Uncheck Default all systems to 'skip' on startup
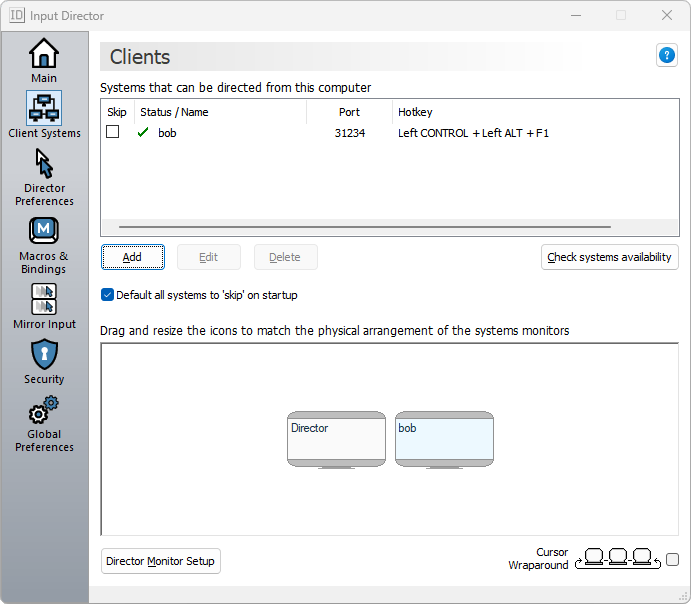Image resolution: width=691 pixels, height=604 pixels. coord(107,295)
